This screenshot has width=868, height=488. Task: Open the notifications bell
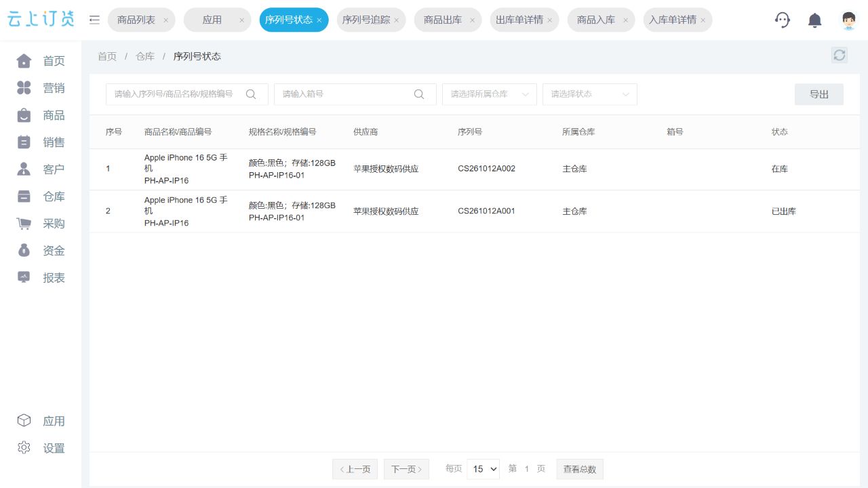click(815, 20)
